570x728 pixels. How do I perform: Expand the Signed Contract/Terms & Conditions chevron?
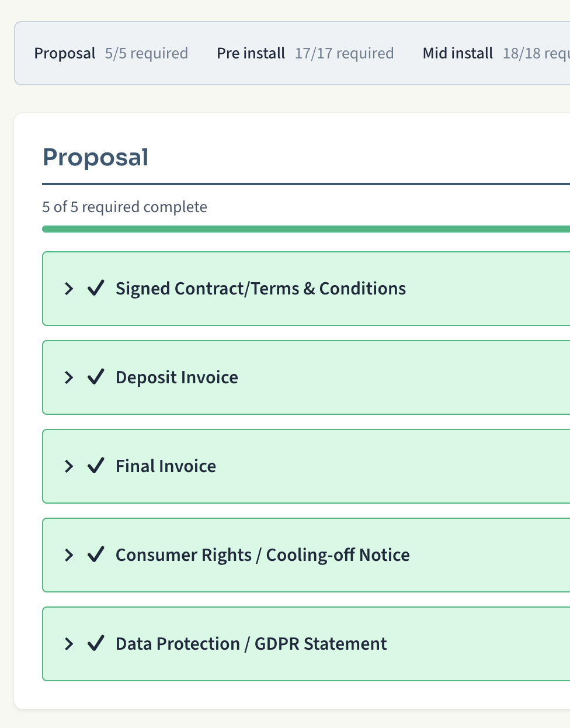(69, 289)
